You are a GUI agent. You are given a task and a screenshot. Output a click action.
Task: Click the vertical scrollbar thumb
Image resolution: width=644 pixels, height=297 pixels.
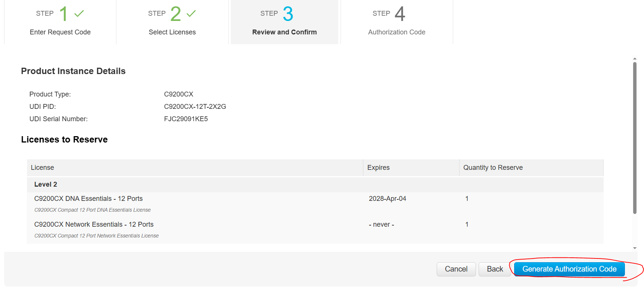click(x=635, y=138)
